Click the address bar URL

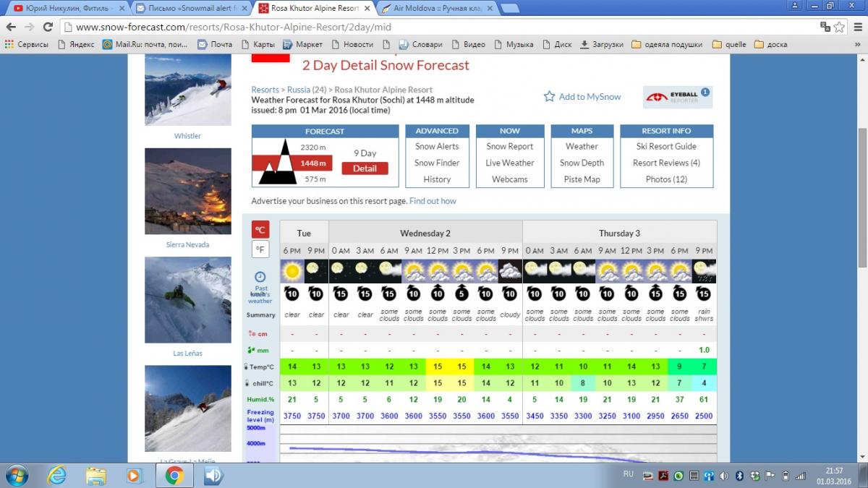pos(233,27)
